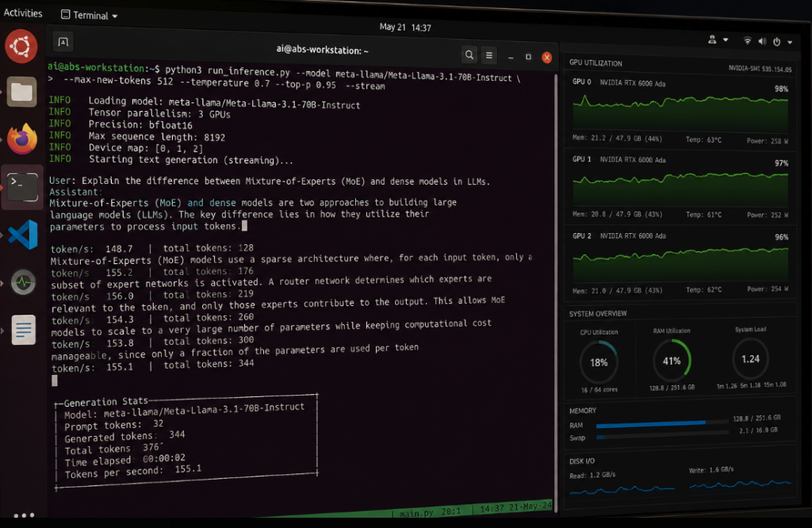Click the May 21 14:37 clock
Viewport: 812px width, 528px height.
tap(405, 27)
